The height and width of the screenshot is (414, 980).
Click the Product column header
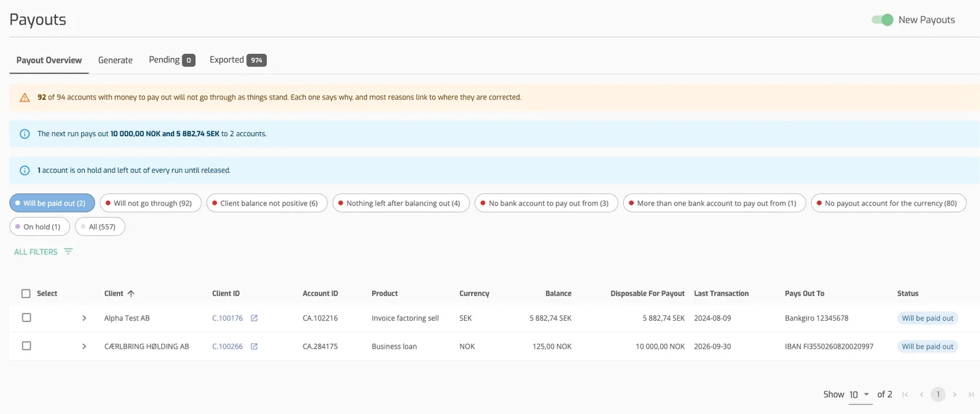(x=385, y=293)
